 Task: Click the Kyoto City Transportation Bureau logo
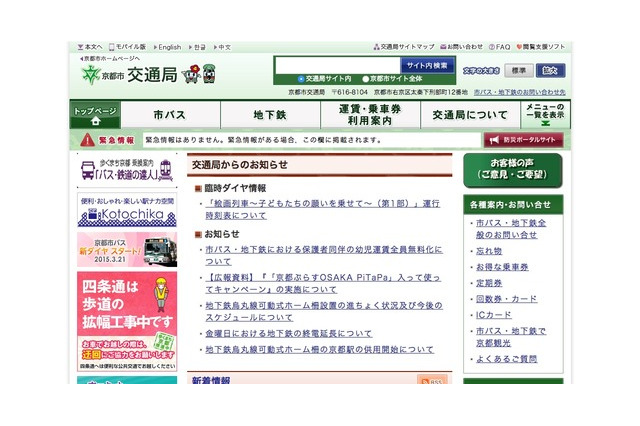tap(130, 75)
